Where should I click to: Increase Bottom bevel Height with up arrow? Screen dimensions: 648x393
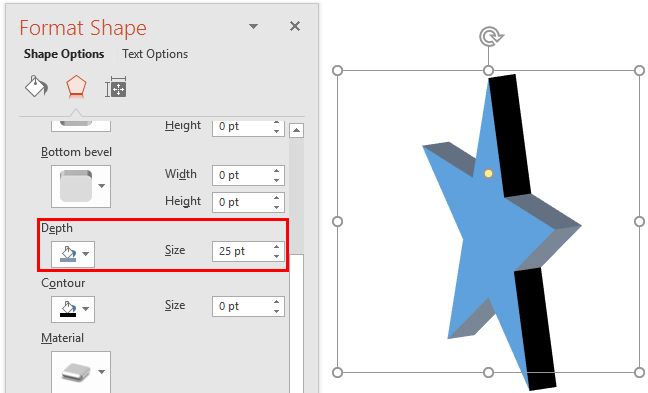(277, 197)
